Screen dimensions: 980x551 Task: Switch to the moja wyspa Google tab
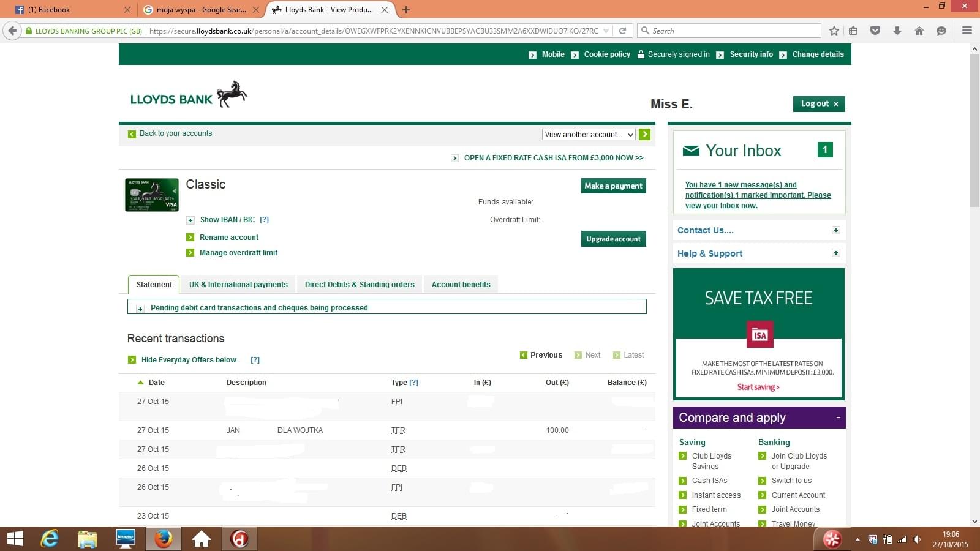[201, 10]
